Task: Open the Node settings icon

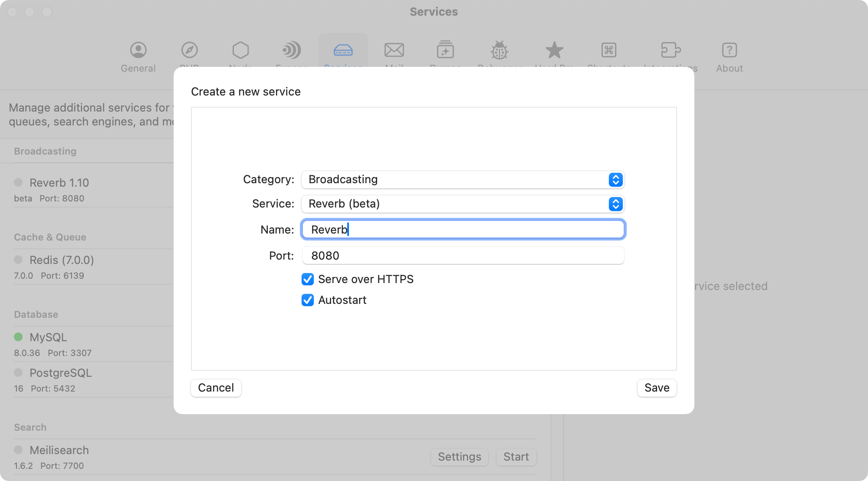Action: point(240,50)
